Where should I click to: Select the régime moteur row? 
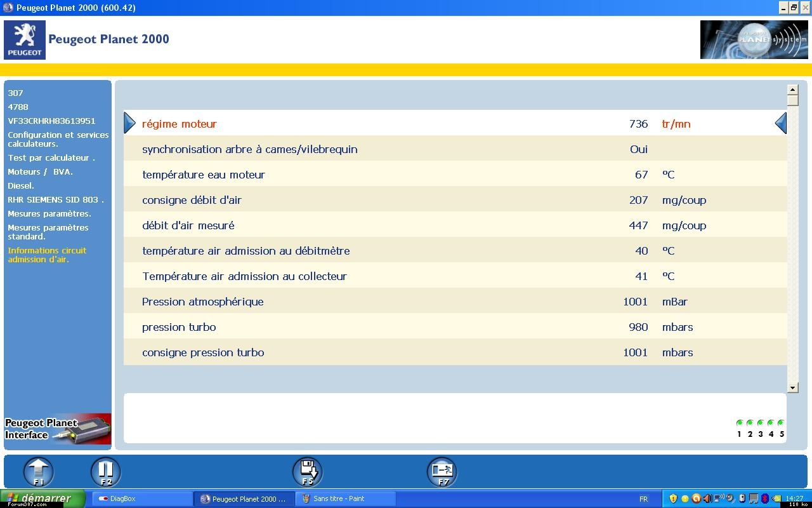(455, 123)
